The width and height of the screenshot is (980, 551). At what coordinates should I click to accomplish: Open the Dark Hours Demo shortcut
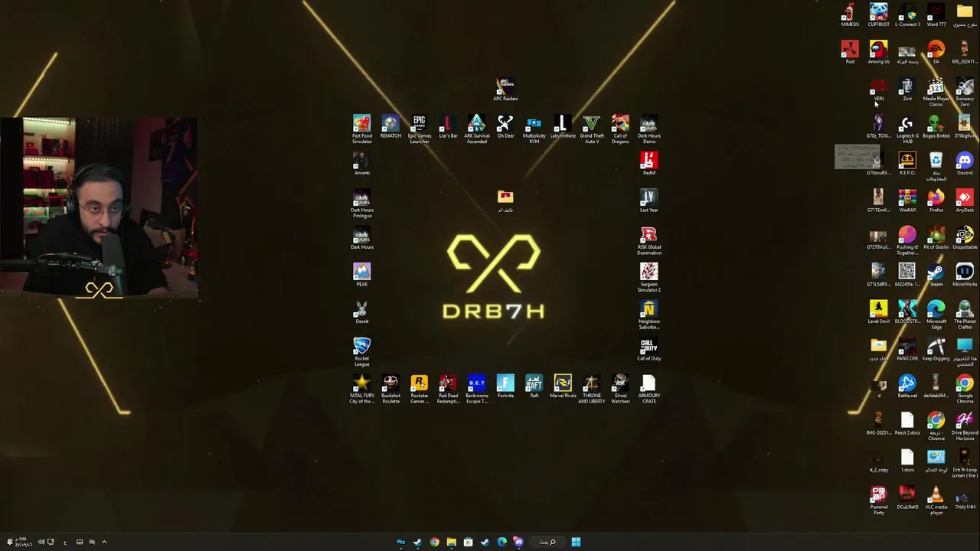click(x=648, y=129)
